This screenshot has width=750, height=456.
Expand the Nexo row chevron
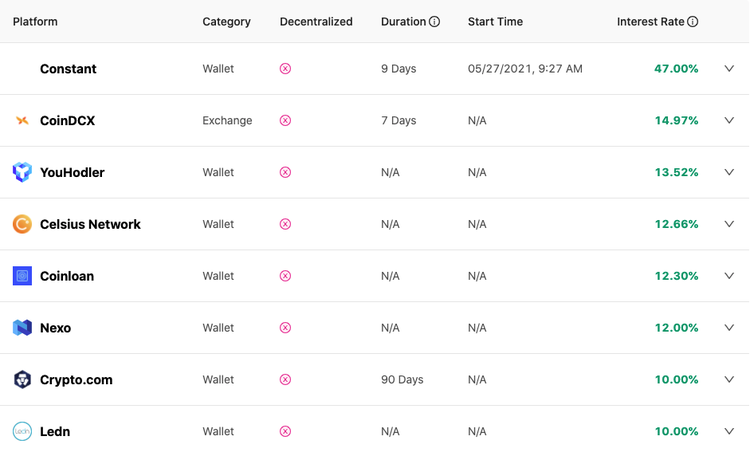click(729, 327)
